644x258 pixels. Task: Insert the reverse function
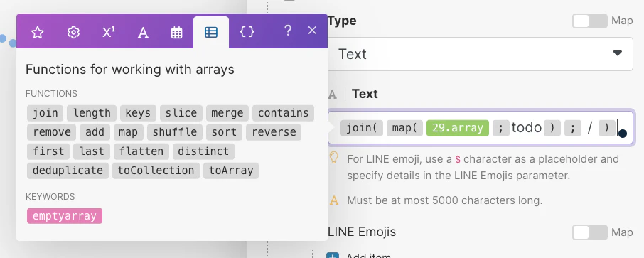[274, 132]
